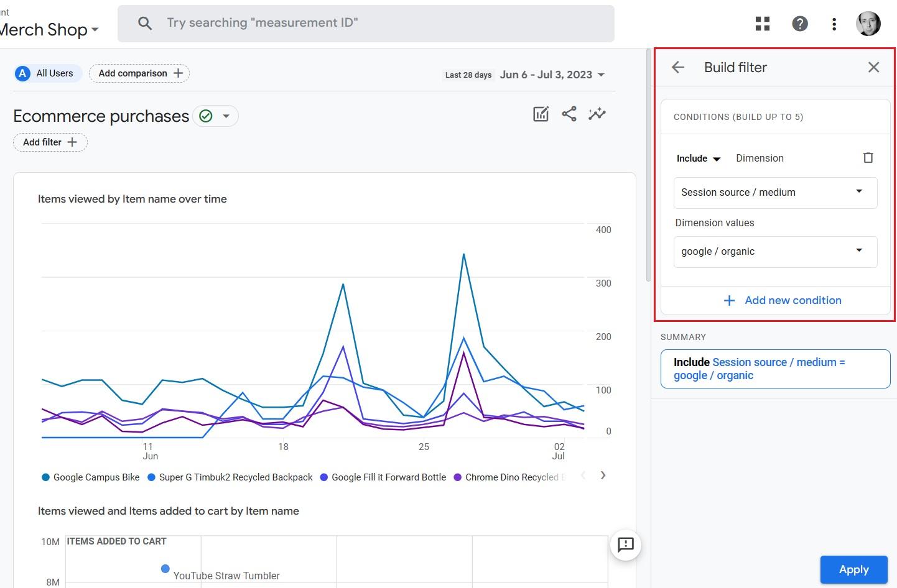Click the Apply button
Screen dimensions: 897x588
point(853,569)
